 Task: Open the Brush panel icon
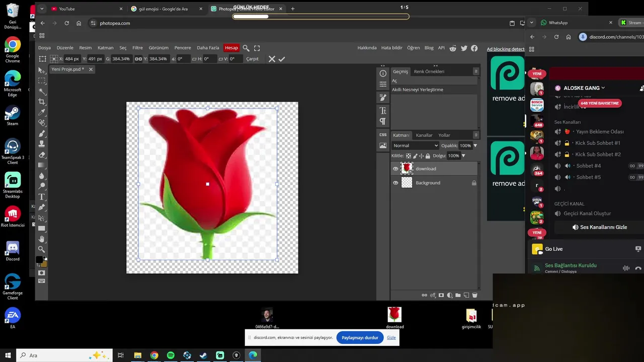383,98
